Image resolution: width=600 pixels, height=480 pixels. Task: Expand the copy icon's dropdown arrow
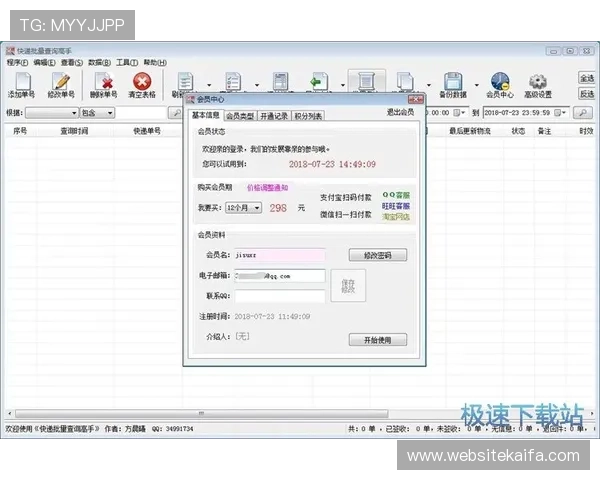[x=429, y=85]
